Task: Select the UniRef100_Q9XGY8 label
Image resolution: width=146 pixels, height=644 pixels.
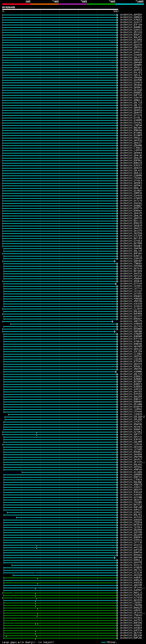Action: point(131,45)
